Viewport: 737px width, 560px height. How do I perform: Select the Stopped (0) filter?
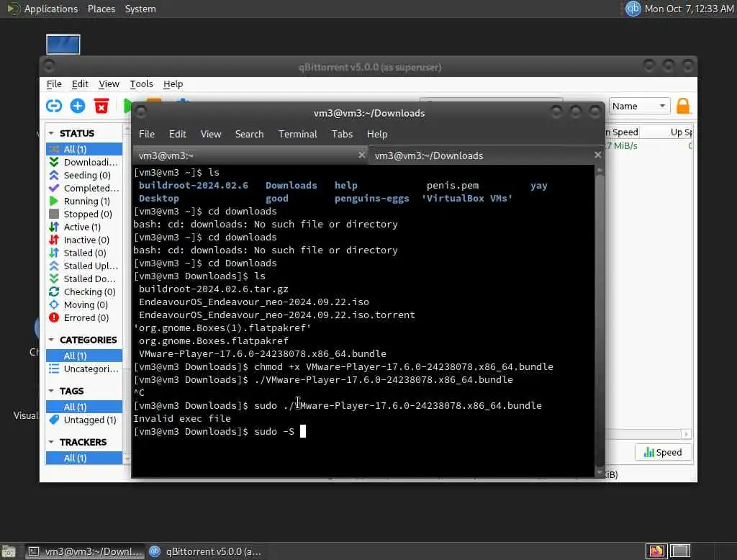pos(84,214)
